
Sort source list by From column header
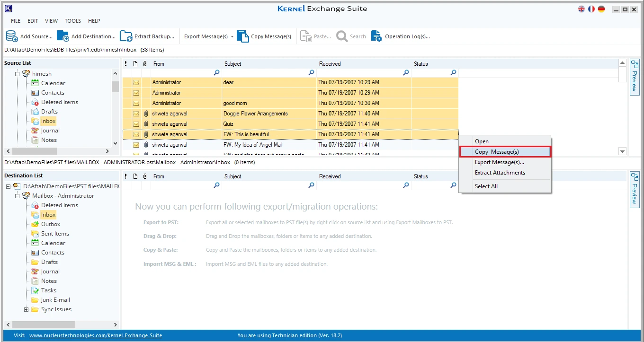click(x=186, y=64)
